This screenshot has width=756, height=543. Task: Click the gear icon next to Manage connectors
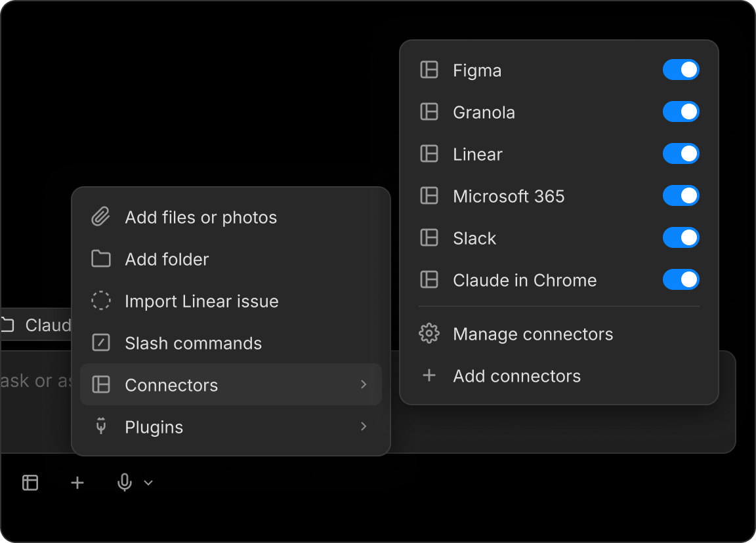point(429,333)
